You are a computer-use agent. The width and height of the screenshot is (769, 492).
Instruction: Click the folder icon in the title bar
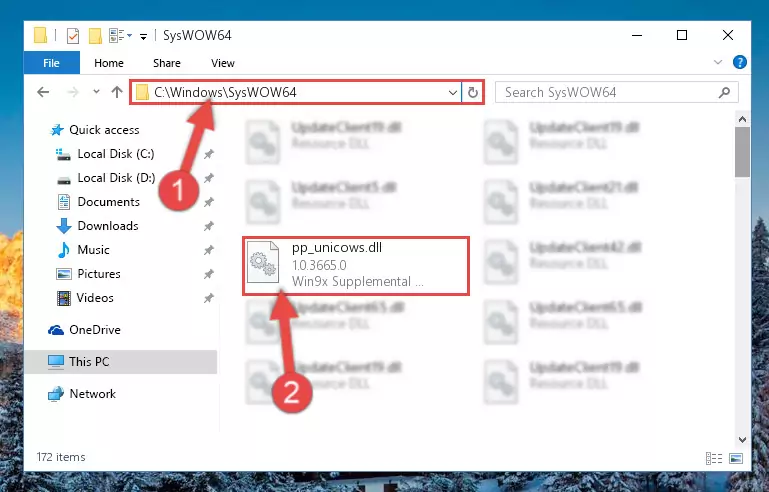point(40,35)
